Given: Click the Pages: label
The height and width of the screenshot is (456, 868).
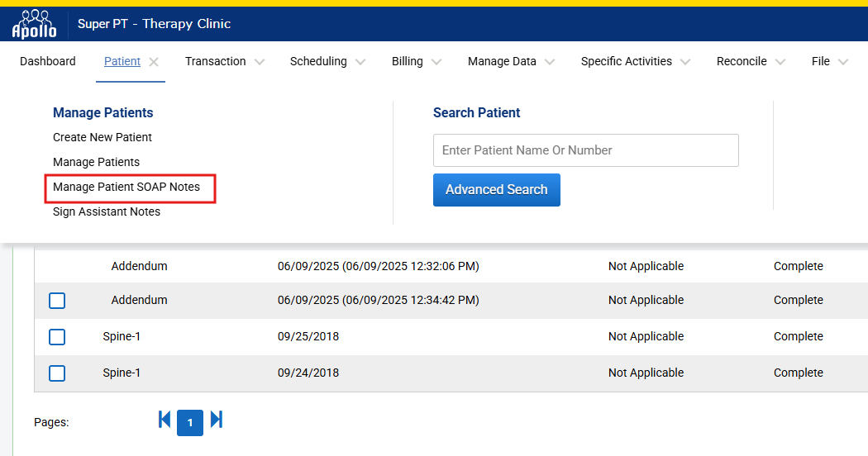Looking at the screenshot, I should pos(51,422).
